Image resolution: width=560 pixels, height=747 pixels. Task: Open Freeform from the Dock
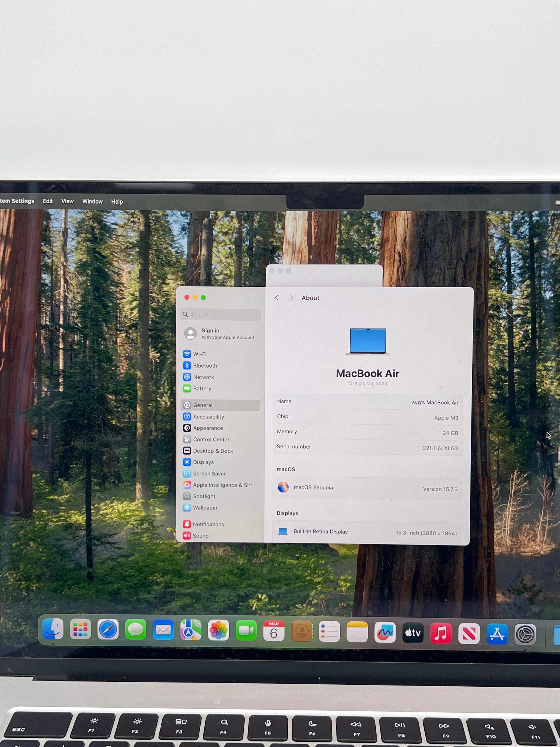tap(385, 632)
